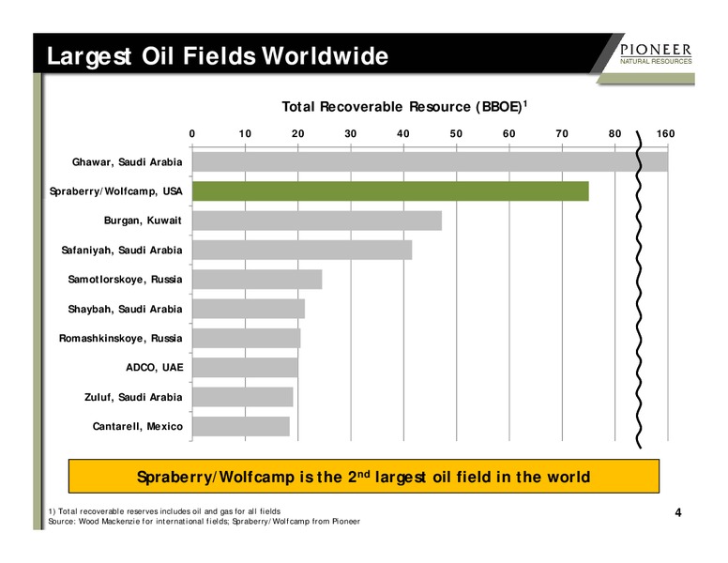Click the footnote 'Total recoverable reserves includes oil'
This screenshot has width=728, height=563.
(x=164, y=511)
